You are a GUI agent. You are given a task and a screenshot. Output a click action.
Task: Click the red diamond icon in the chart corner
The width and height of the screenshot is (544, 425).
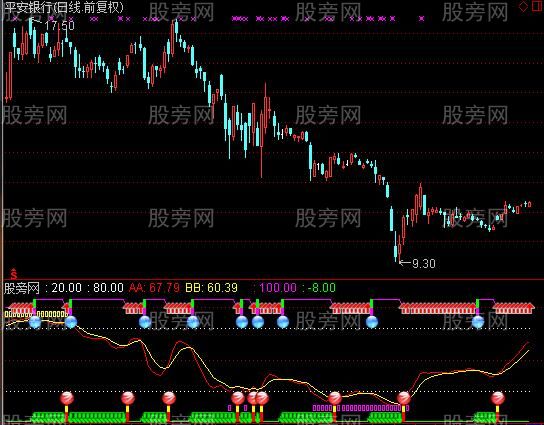point(523,7)
